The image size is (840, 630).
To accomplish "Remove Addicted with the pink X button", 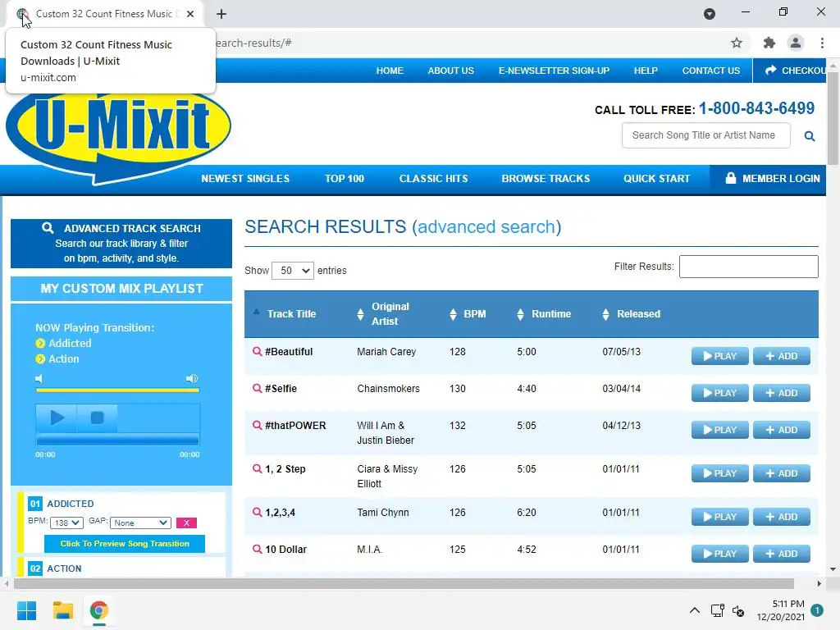I will (186, 523).
